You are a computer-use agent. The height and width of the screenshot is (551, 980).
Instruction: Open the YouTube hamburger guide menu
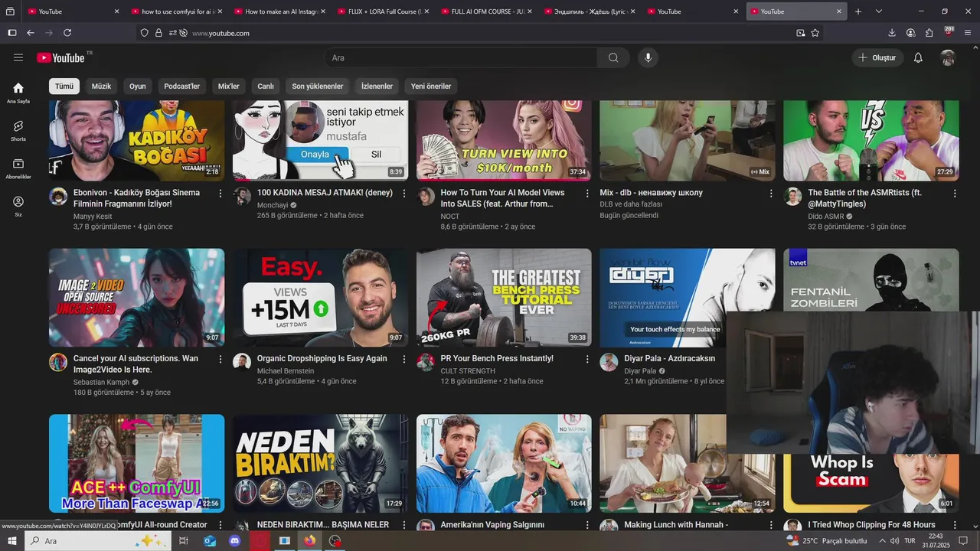click(x=18, y=57)
